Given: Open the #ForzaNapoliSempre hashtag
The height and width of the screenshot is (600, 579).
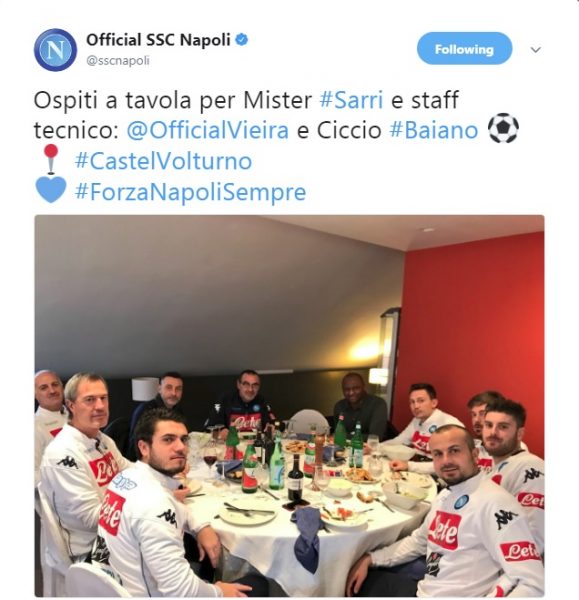Looking at the screenshot, I should [191, 191].
